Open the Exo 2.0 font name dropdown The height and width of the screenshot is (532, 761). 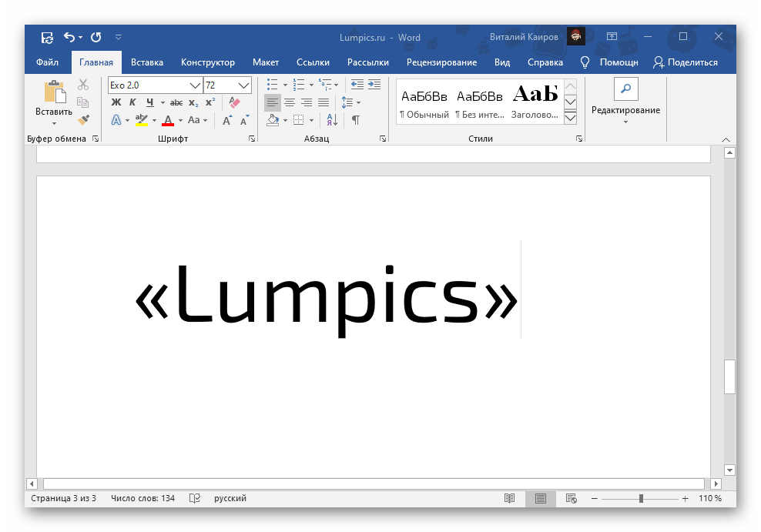click(x=195, y=85)
